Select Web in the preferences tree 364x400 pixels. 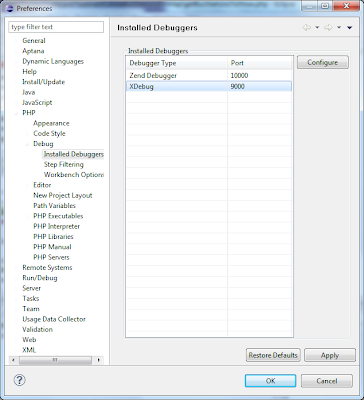29,340
